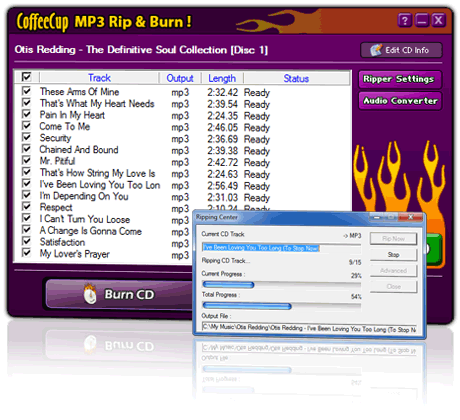Sort by the Track column header
460x420 pixels.
99,78
